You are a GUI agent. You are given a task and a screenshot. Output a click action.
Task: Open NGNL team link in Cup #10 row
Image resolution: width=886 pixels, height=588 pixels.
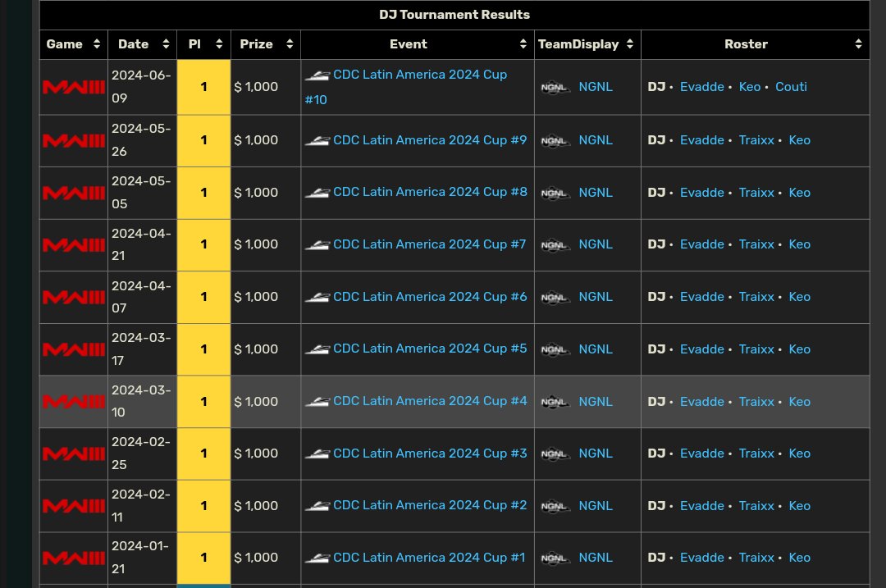(x=596, y=87)
